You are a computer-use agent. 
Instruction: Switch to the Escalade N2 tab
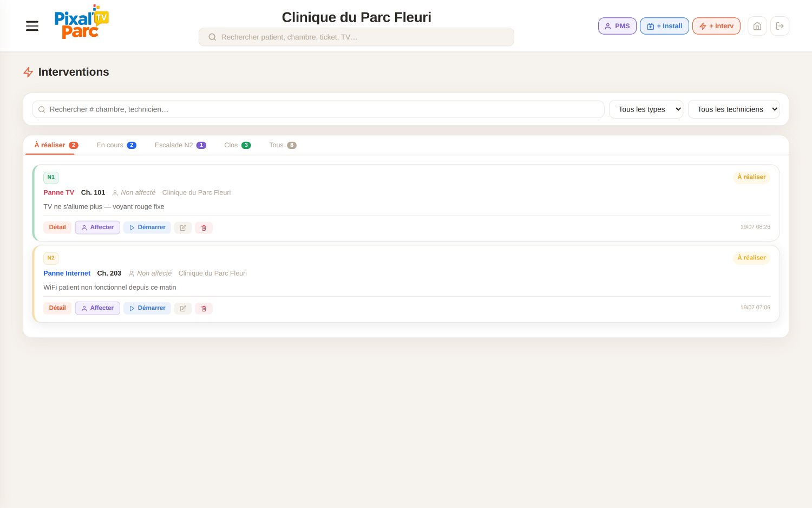pos(180,145)
